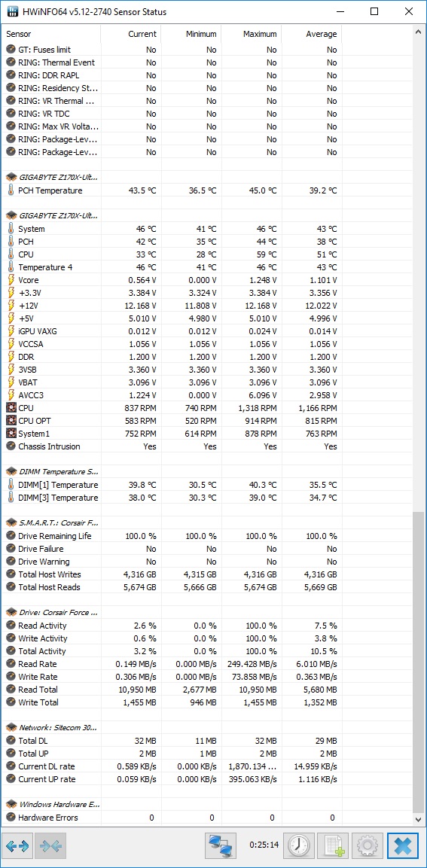427x868 pixels.
Task: Click the blue X close sensors button
Action: click(403, 846)
